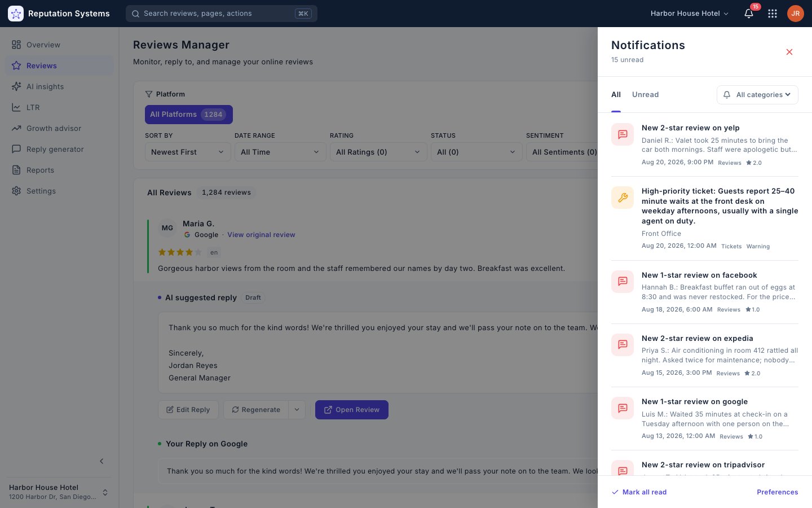
Task: Open LTR chart page in sidebar
Action: pos(59,107)
